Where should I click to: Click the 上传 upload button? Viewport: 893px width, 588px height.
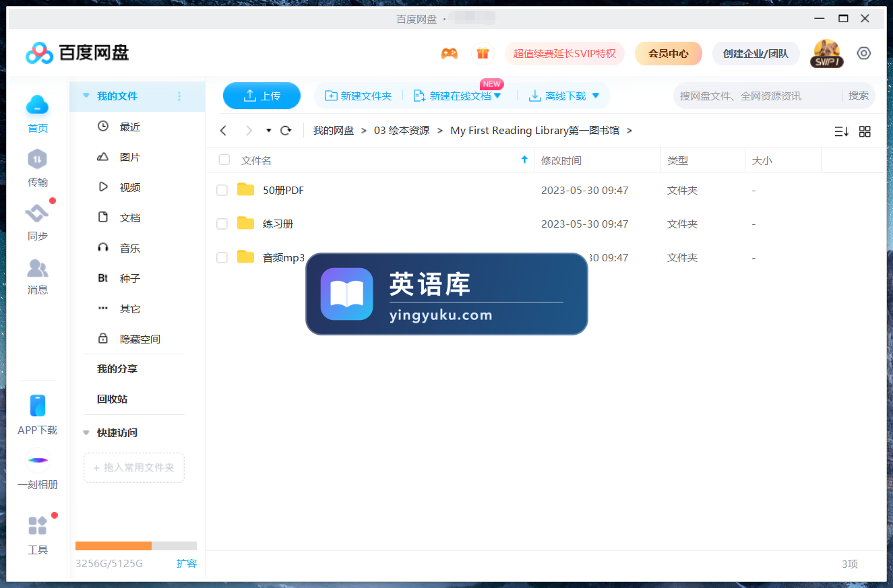click(x=261, y=96)
